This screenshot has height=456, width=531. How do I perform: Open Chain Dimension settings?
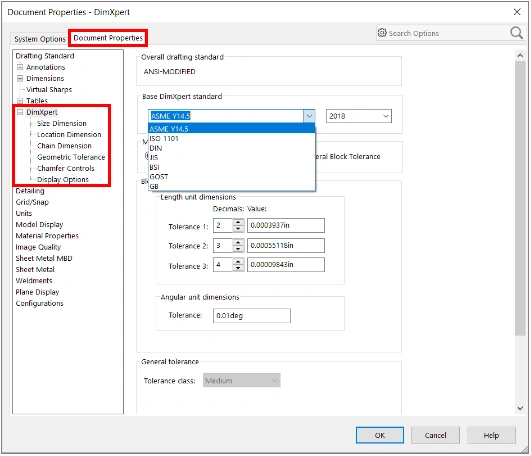[x=64, y=146]
